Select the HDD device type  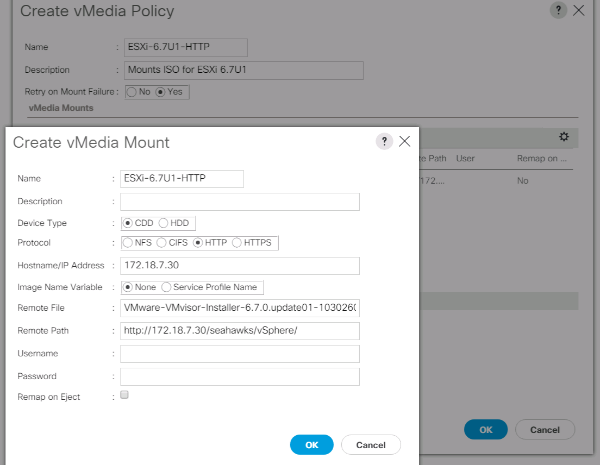pos(163,222)
